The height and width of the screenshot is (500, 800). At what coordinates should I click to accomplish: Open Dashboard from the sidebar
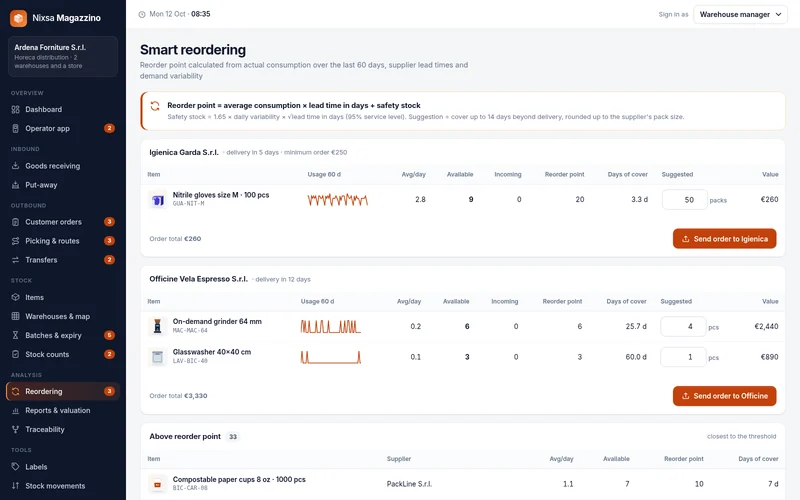coord(63,109)
